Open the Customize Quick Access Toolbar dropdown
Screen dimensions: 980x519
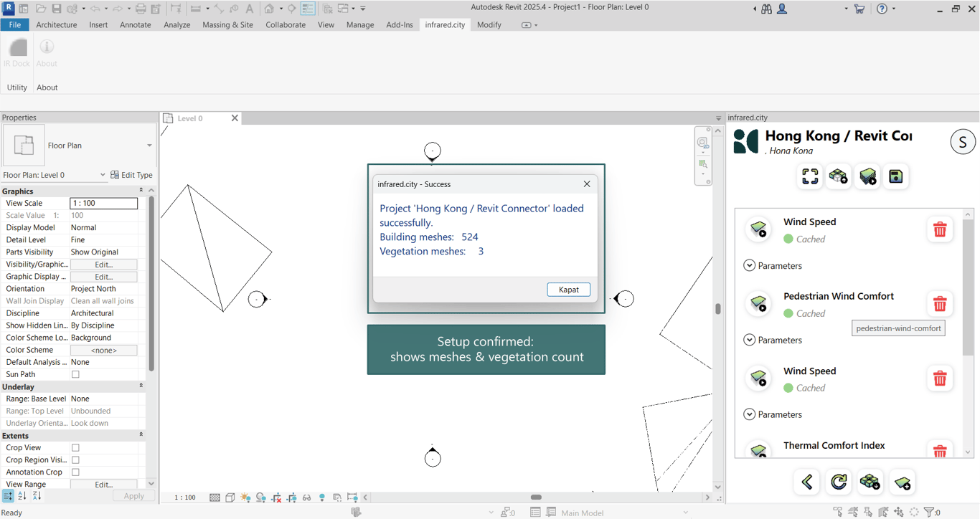point(363,9)
